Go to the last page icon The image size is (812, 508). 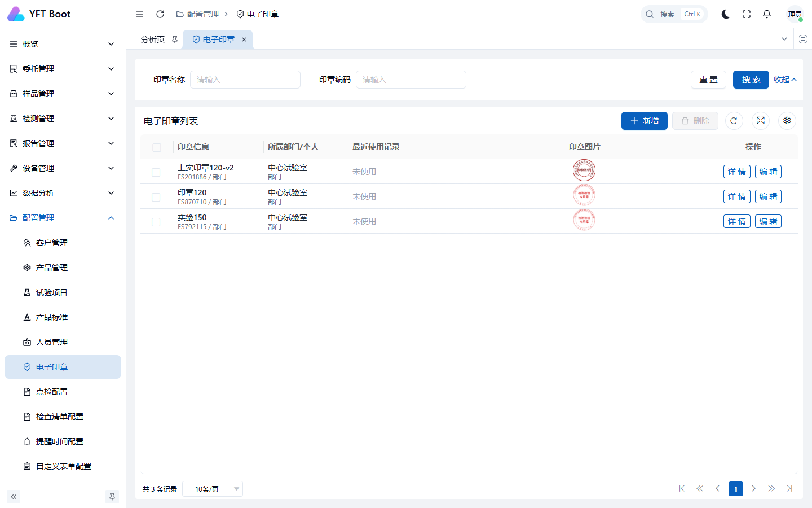789,489
